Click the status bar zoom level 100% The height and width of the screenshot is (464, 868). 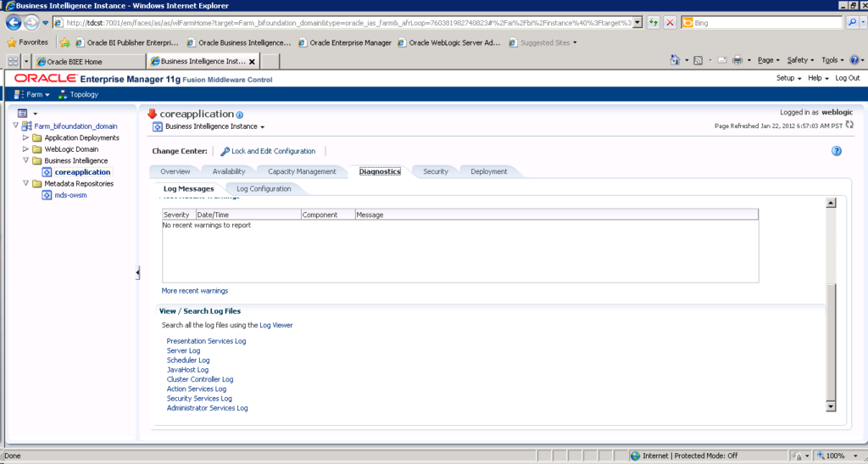click(836, 456)
